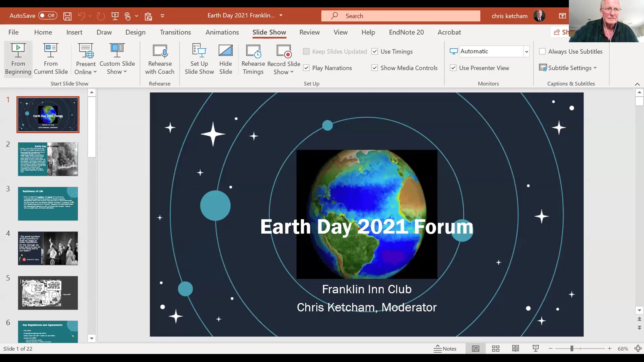Open ribbon display options icon
644x362 pixels.
point(562,16)
